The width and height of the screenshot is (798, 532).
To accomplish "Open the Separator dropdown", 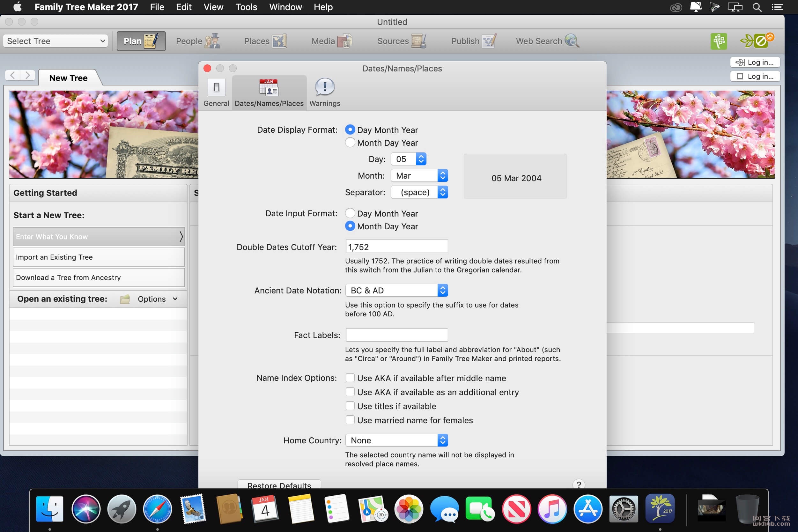I will point(419,192).
